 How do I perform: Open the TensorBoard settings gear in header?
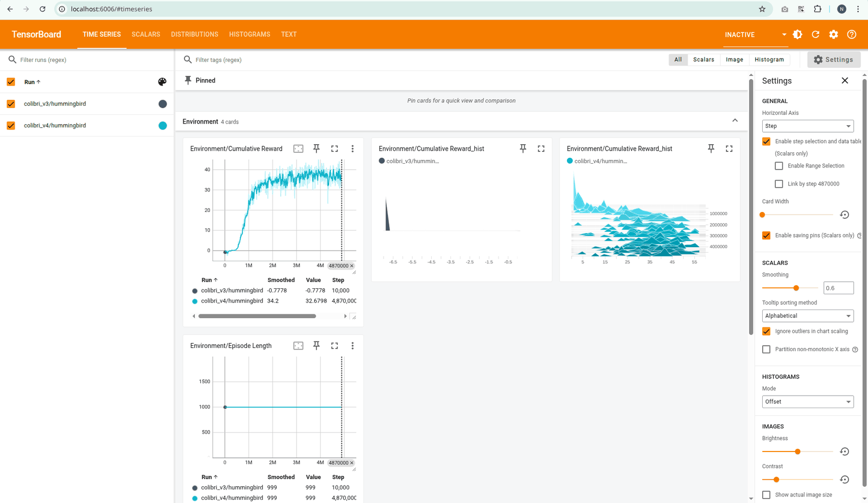833,34
